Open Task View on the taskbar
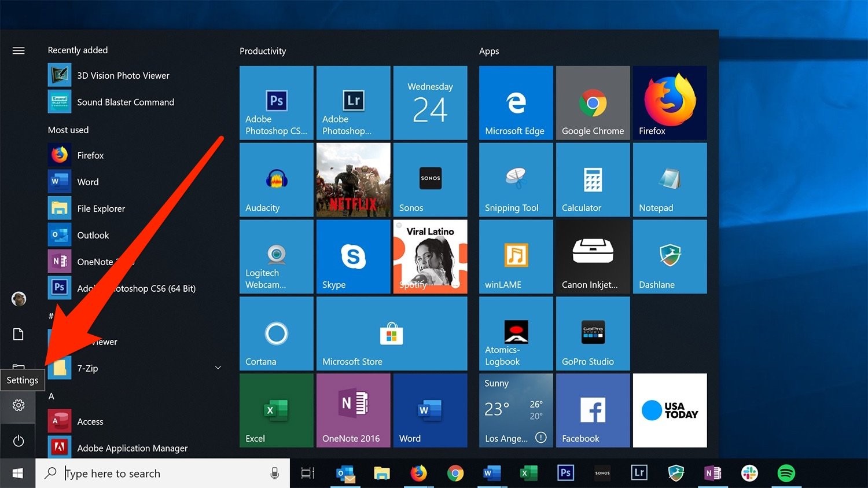The image size is (868, 488). pyautogui.click(x=307, y=474)
